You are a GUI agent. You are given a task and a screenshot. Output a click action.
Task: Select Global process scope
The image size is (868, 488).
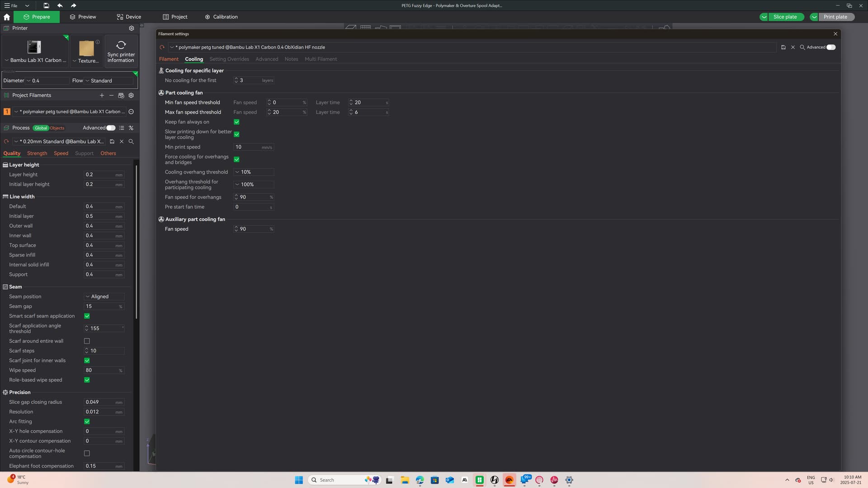41,128
